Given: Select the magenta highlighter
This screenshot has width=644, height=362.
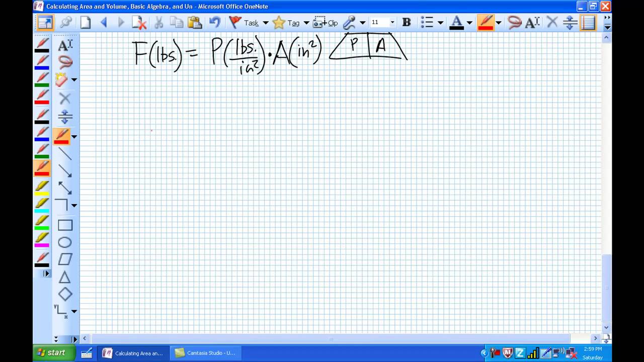Looking at the screenshot, I should click(x=42, y=240).
